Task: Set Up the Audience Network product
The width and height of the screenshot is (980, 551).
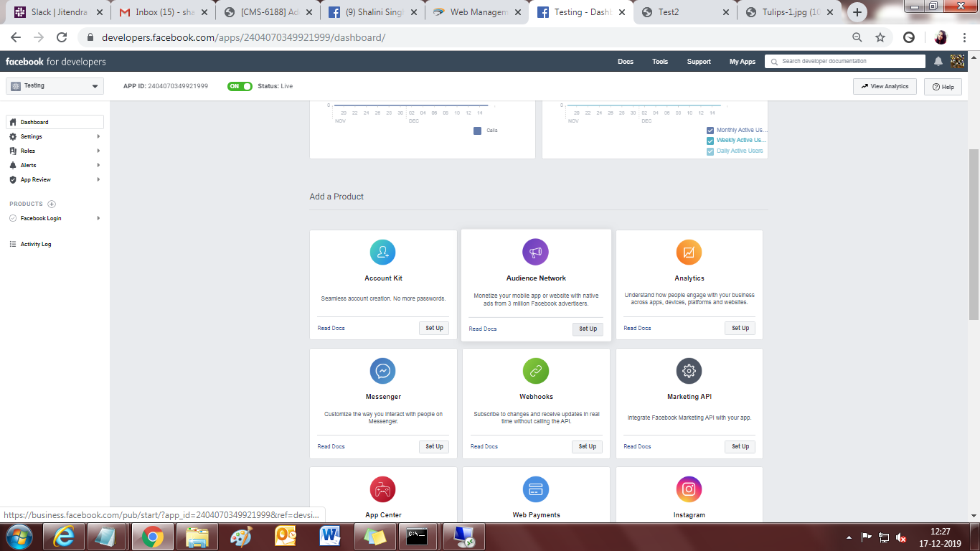Action: click(x=588, y=329)
